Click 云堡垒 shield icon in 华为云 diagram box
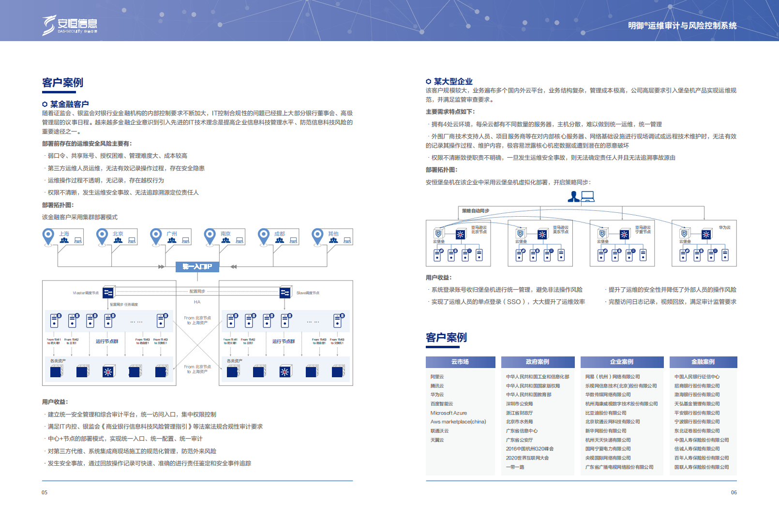Screen dimensions: 779x532 tap(684, 234)
